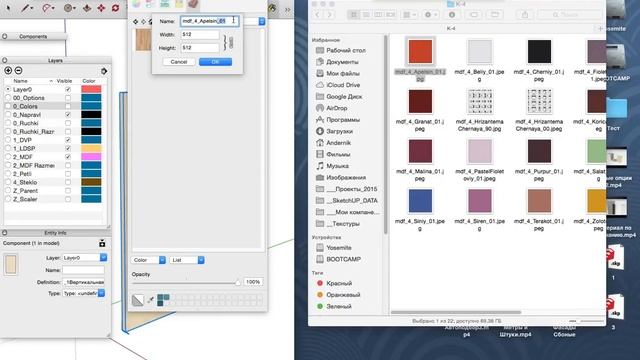Click Cancel in the texture dialog
The height and width of the screenshot is (360, 640).
click(x=179, y=62)
